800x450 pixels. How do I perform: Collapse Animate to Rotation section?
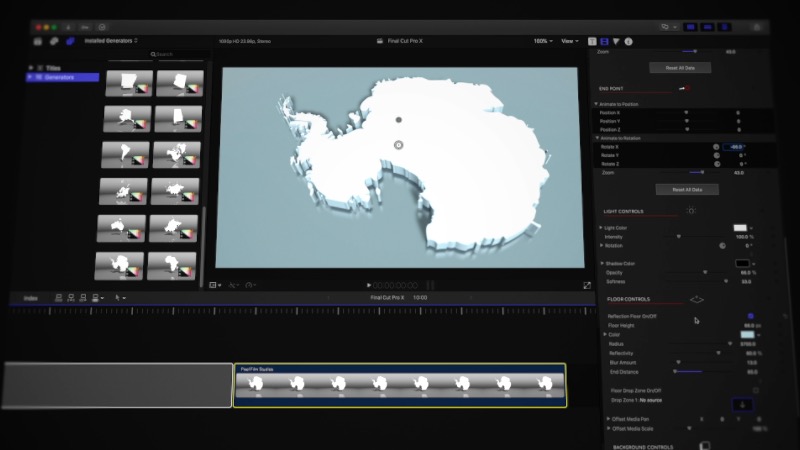(x=597, y=138)
